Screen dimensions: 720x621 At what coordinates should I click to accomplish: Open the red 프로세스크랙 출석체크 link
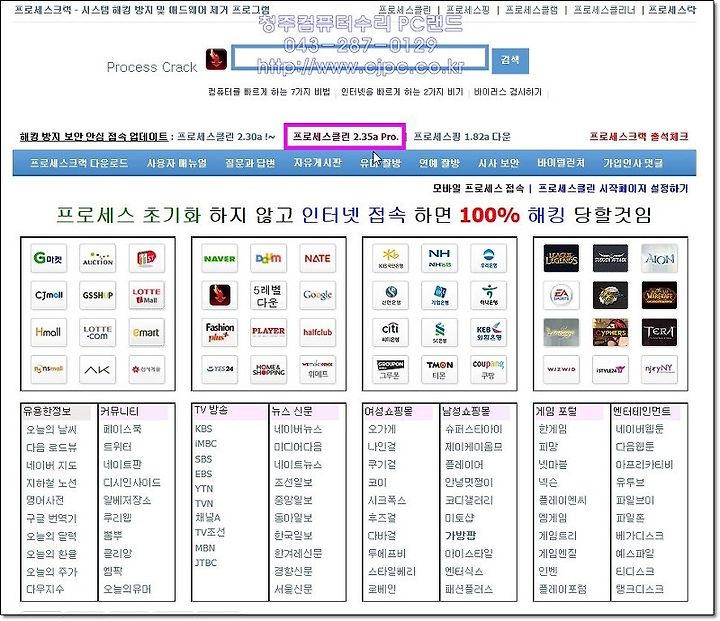[x=639, y=136]
